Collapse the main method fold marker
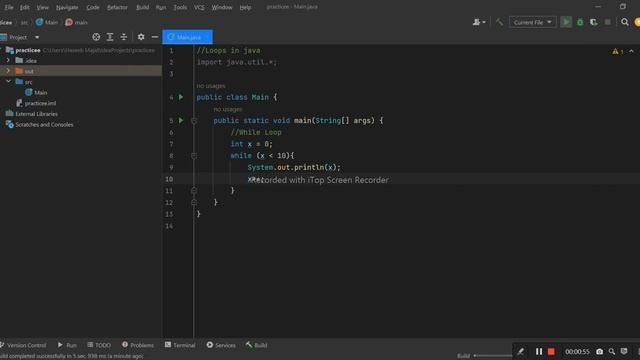This screenshot has width=640, height=360. pos(194,121)
